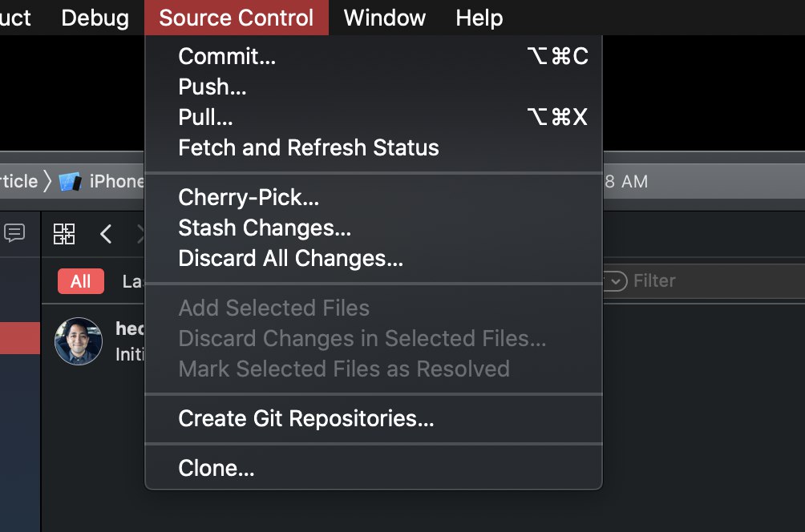Select the All commits filter
This screenshot has width=805, height=532.
80,281
